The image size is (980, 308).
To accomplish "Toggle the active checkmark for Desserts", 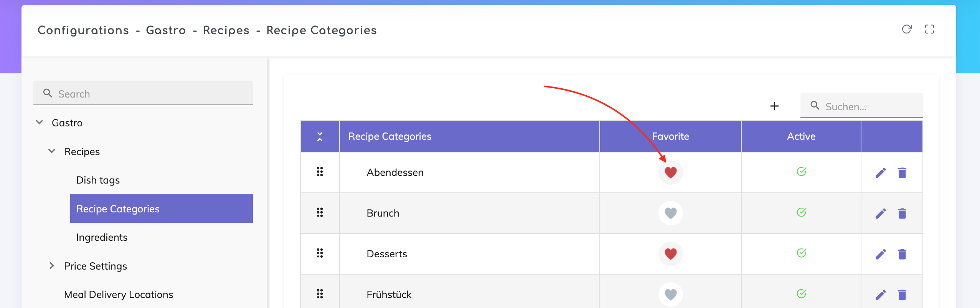I will tap(801, 253).
